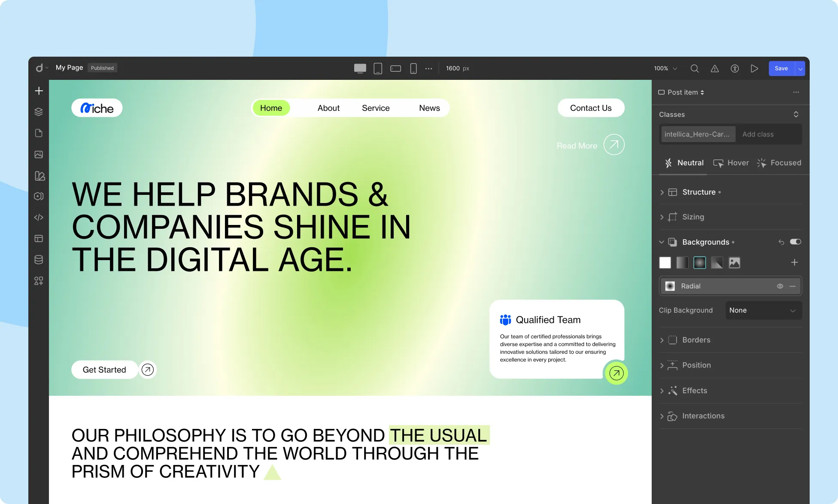Open the 100% zoom dropdown
Screen dimensions: 838x504
665,68
